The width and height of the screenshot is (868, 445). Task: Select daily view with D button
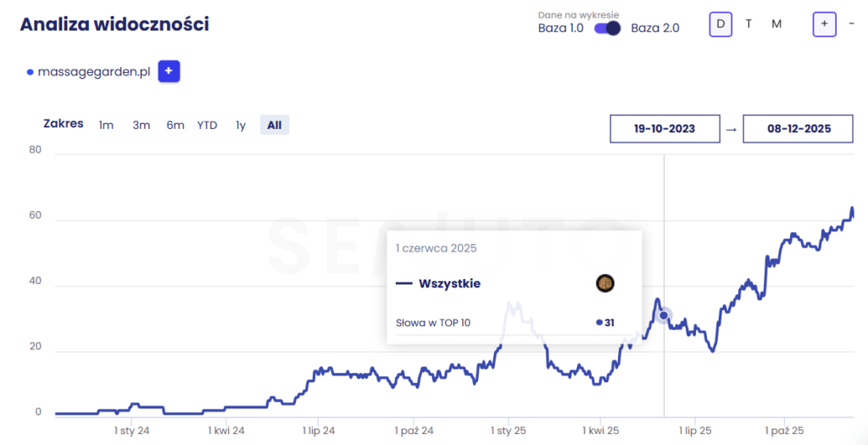[721, 24]
